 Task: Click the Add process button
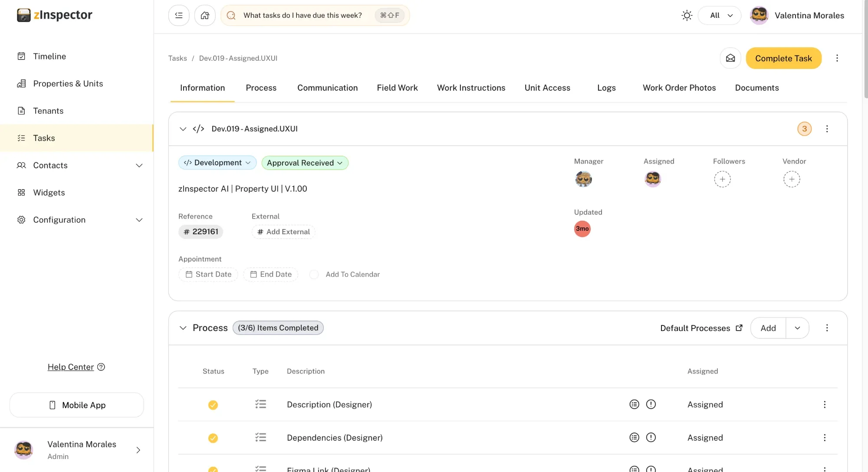[x=768, y=328]
